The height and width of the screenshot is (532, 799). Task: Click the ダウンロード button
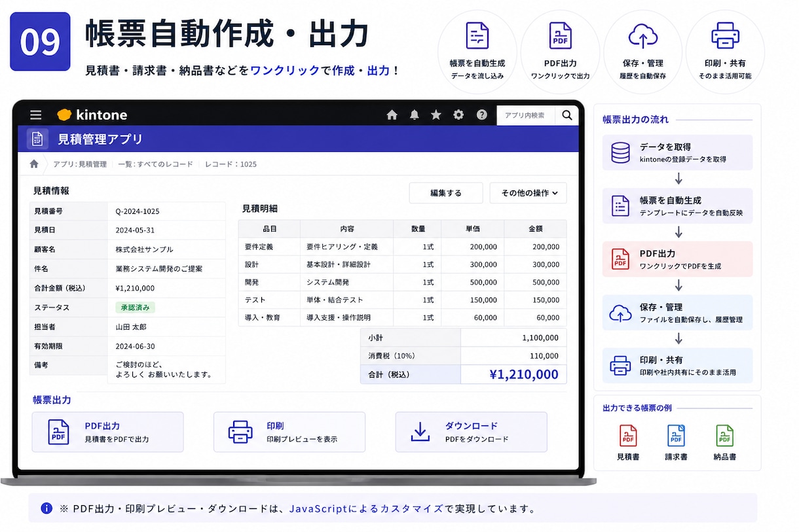click(471, 432)
